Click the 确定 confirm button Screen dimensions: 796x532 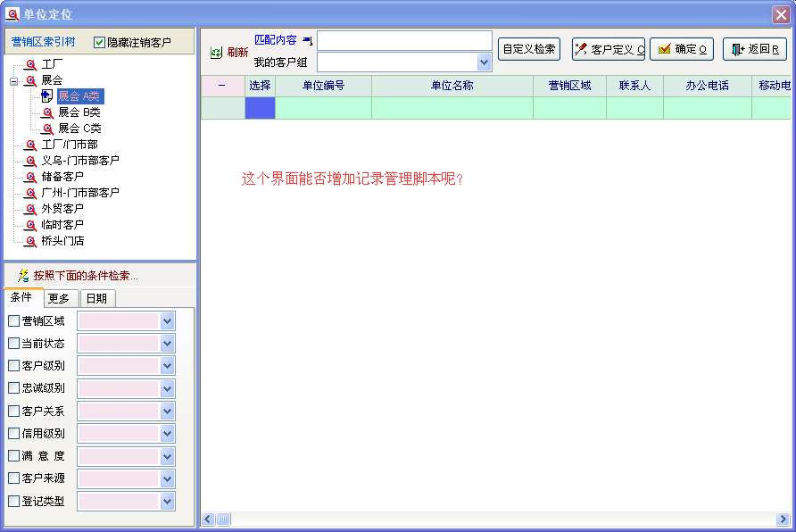pyautogui.click(x=682, y=49)
